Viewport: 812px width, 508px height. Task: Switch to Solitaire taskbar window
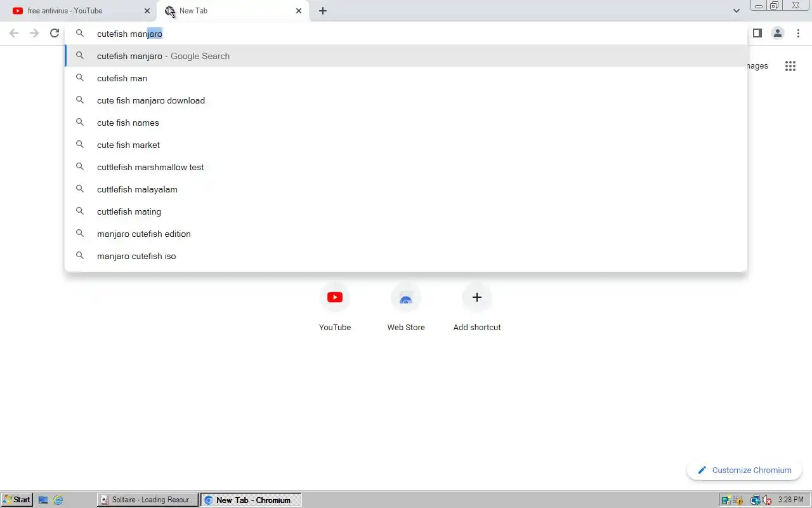[148, 500]
